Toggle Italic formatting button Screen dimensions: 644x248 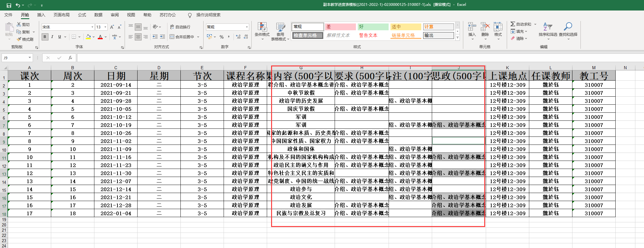tap(52, 37)
